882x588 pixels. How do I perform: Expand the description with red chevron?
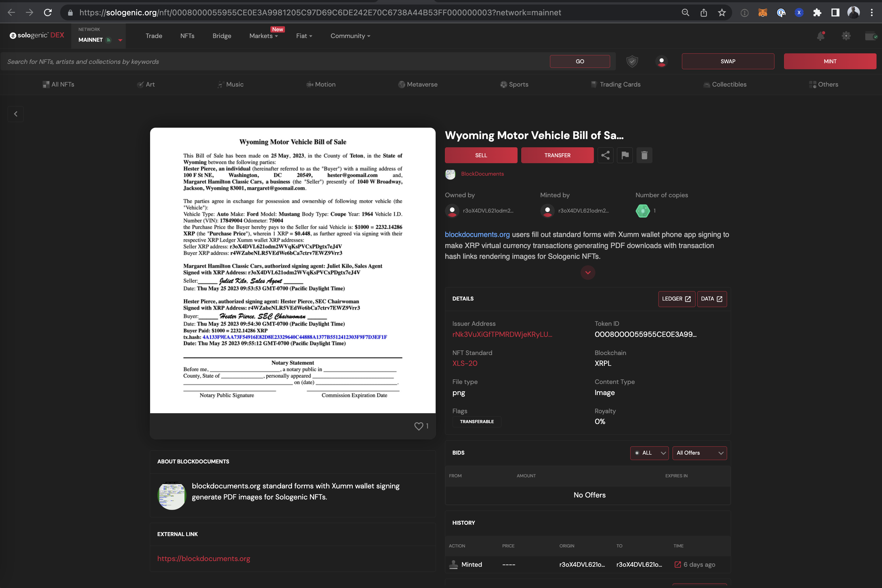click(588, 273)
